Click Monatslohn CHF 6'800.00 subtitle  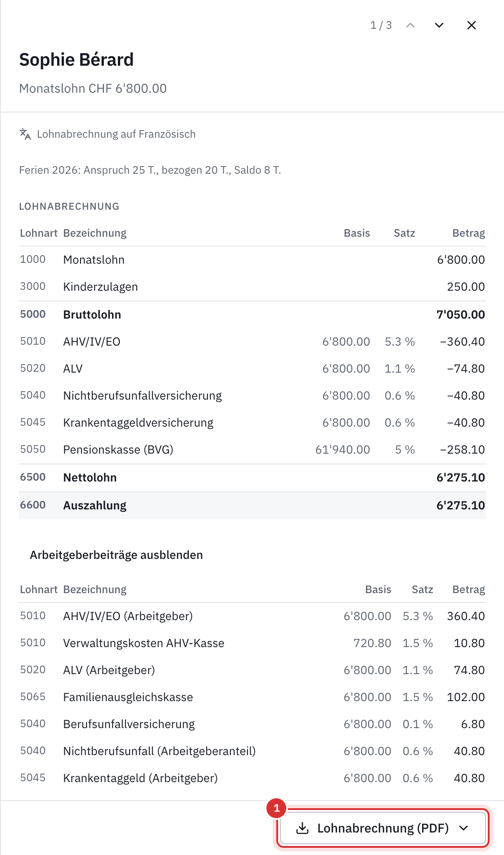coord(93,88)
